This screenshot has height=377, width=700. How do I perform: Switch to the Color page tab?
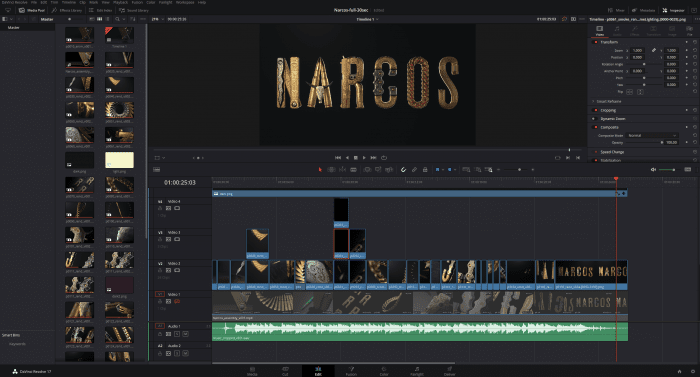384,371
